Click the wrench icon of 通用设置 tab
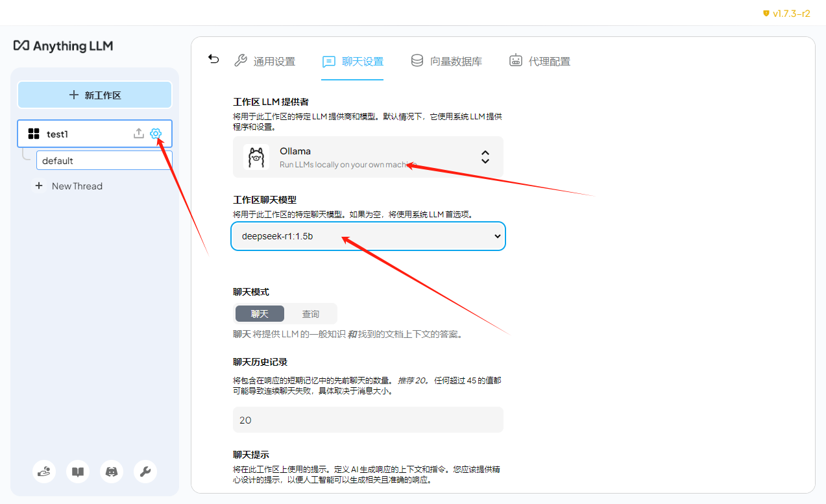This screenshot has width=826, height=504. 240,61
